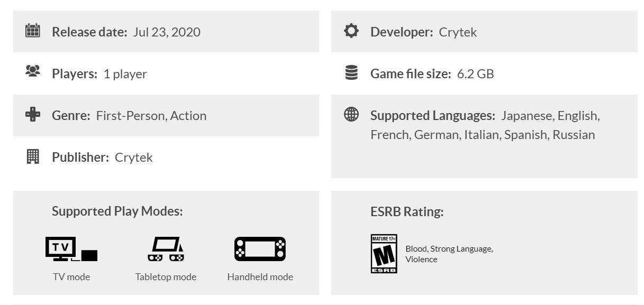
Task: Click the Game file size database icon
Action: click(x=351, y=73)
